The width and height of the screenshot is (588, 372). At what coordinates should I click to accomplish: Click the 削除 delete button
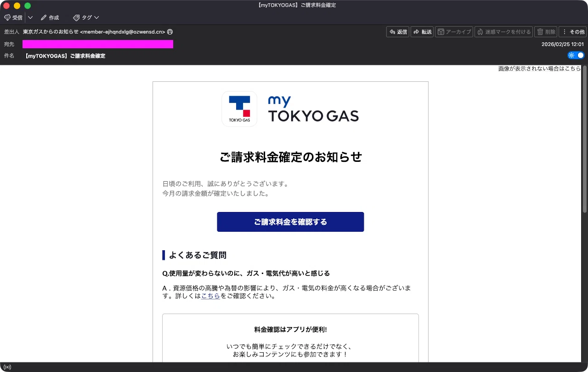[546, 32]
